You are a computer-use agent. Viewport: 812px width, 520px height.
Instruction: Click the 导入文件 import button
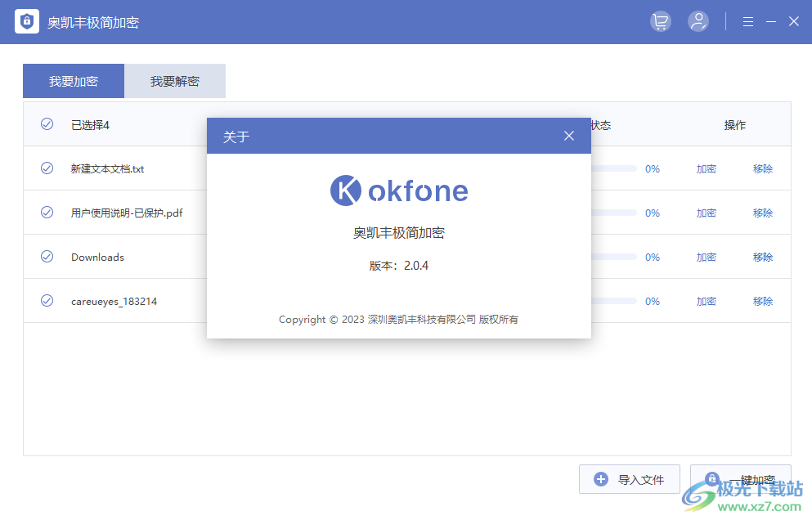629,479
